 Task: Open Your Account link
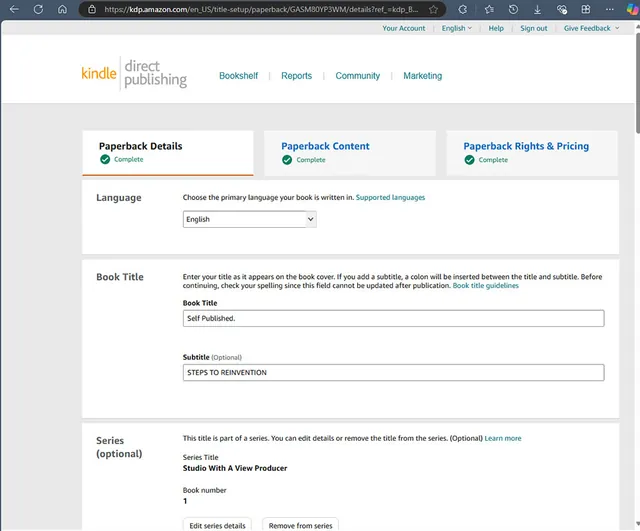coord(404,28)
